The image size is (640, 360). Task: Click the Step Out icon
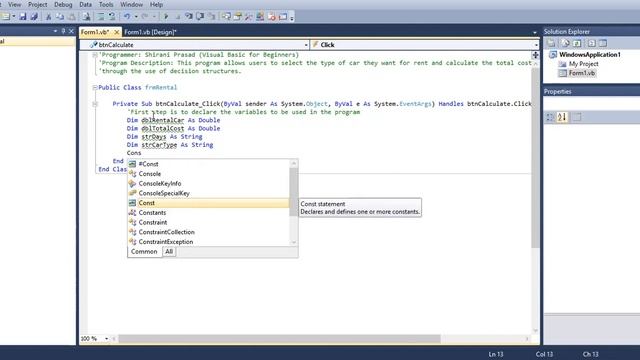[211, 17]
